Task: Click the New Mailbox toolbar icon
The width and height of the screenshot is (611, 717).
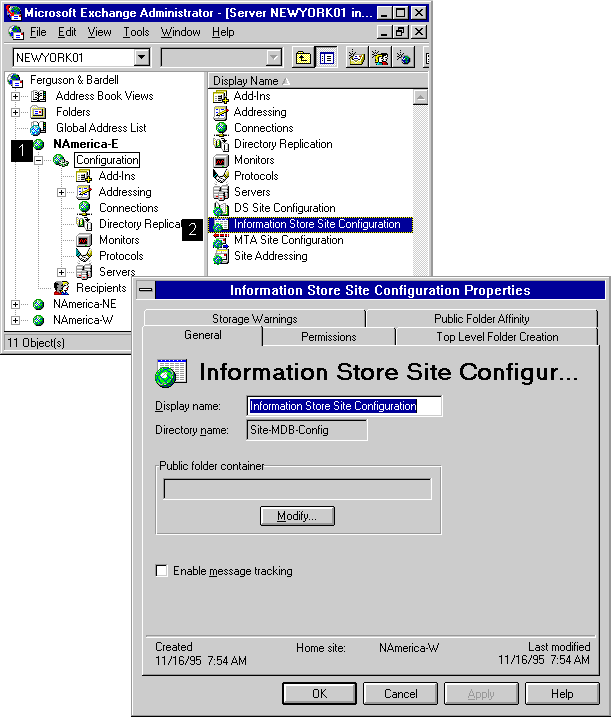Action: click(356, 58)
